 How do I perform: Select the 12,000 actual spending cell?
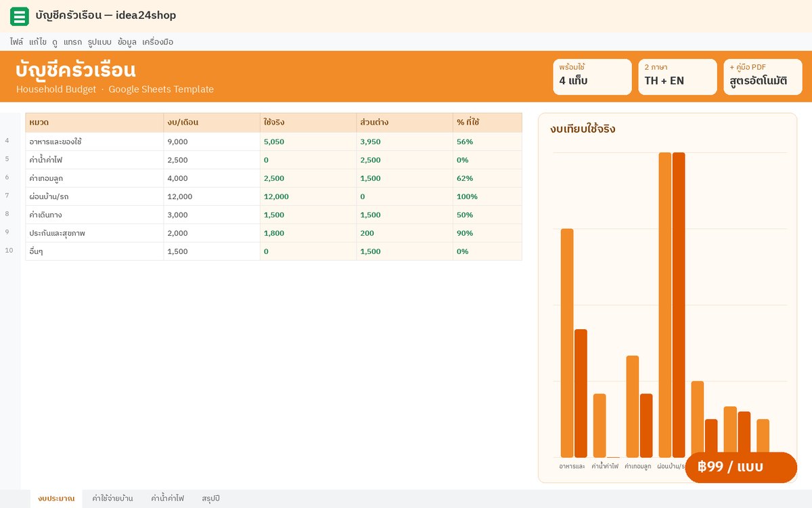(x=309, y=196)
